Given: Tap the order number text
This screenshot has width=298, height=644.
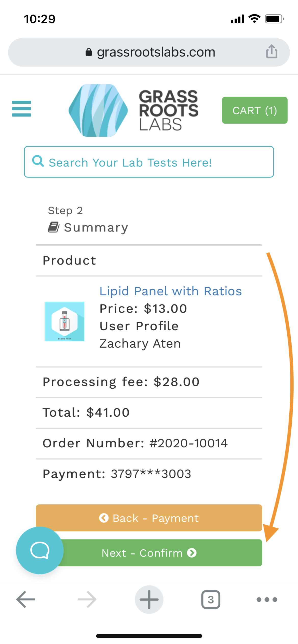Looking at the screenshot, I should tap(135, 443).
